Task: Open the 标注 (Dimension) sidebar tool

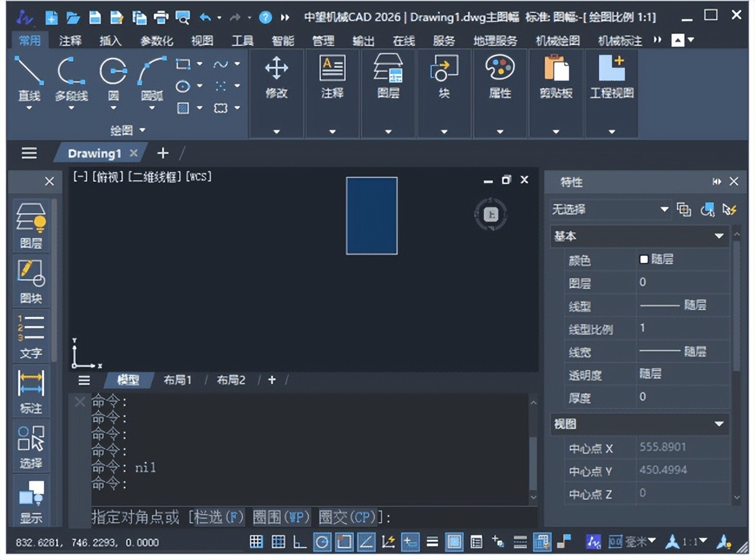Action: (31, 391)
